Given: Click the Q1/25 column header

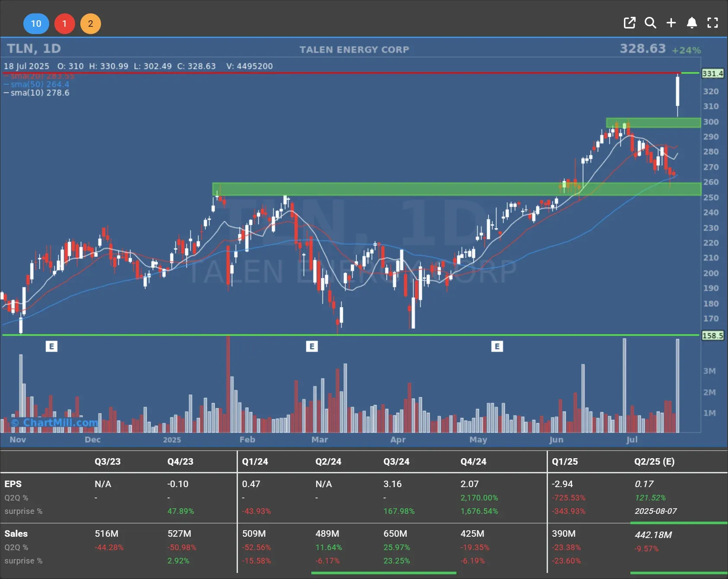Looking at the screenshot, I should tap(565, 461).
